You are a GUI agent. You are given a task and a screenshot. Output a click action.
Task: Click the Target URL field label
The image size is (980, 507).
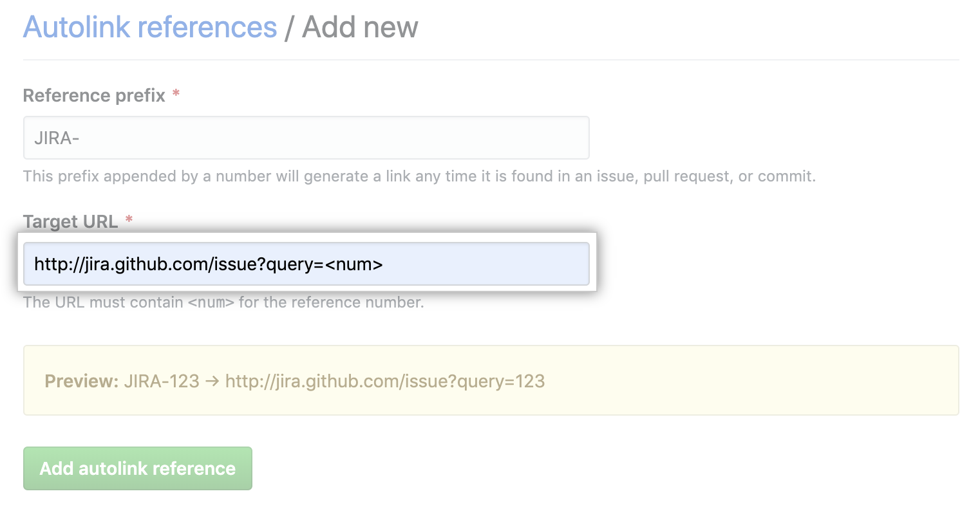click(70, 222)
